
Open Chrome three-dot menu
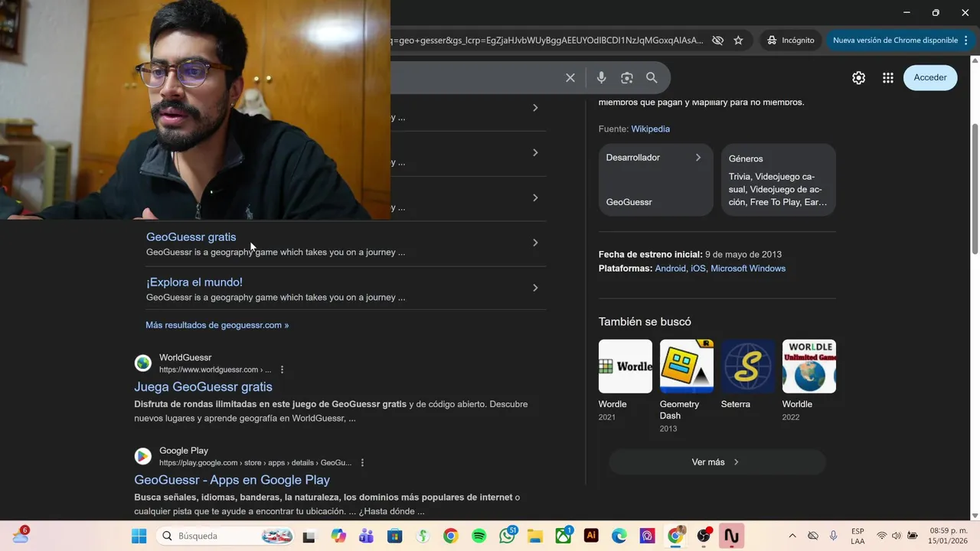966,40
